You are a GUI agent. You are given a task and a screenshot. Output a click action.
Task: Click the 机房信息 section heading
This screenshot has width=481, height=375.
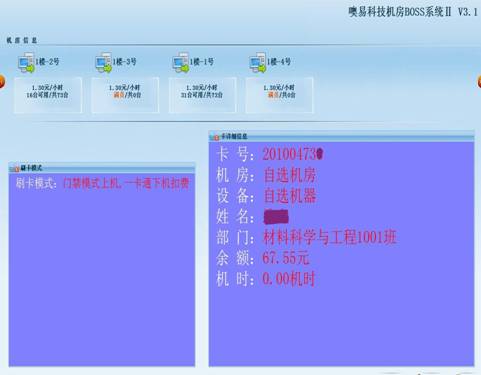pos(22,41)
